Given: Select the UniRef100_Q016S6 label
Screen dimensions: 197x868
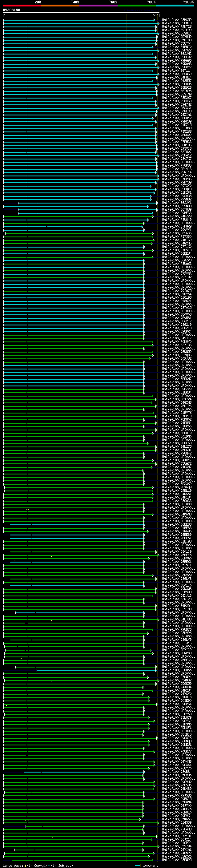Looking at the screenshot, I should click(x=177, y=233).
